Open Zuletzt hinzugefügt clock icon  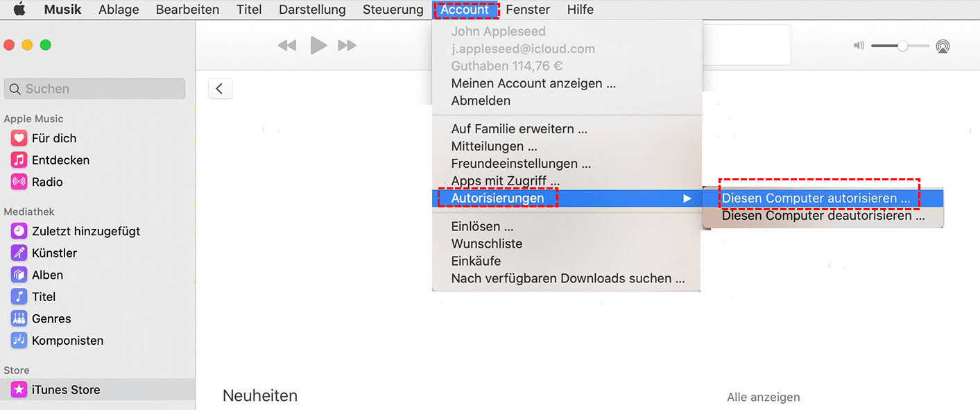point(19,231)
